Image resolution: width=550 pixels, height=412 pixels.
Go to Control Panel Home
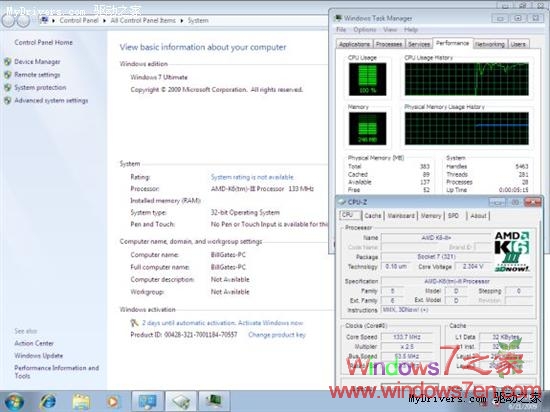pos(43,42)
